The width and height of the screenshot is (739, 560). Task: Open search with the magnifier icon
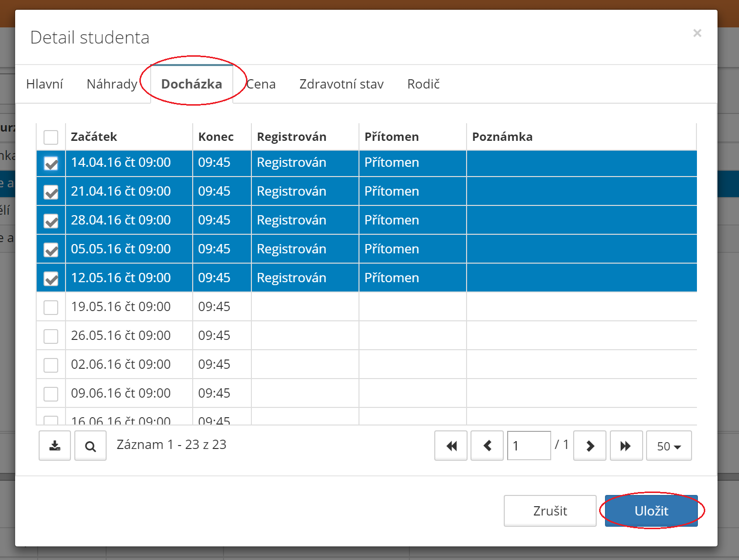pyautogui.click(x=90, y=446)
